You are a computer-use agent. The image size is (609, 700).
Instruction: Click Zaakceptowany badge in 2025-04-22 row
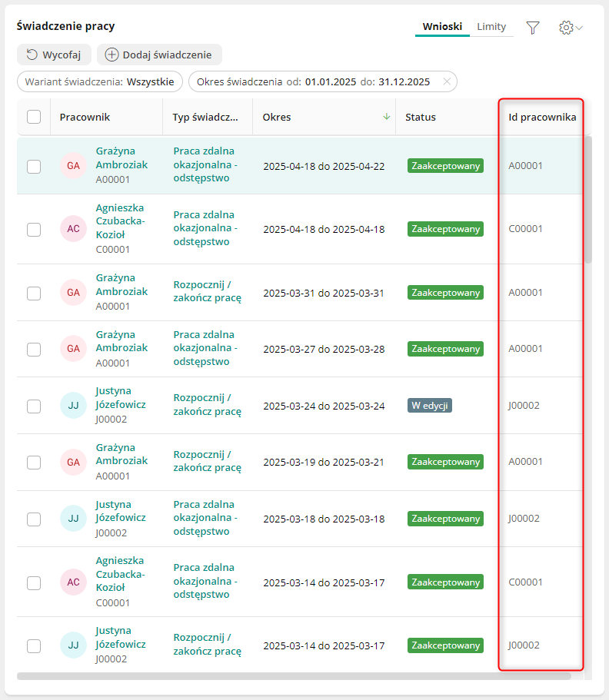click(x=445, y=166)
